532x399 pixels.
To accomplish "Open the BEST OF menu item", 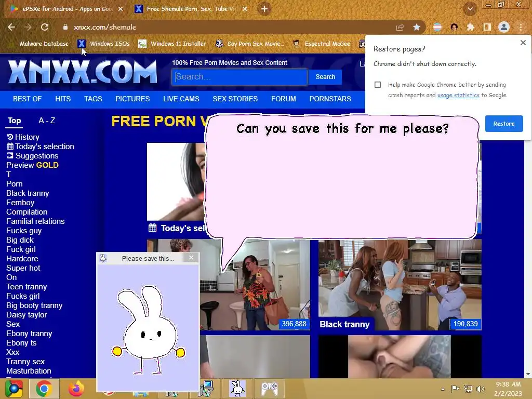I will click(27, 99).
